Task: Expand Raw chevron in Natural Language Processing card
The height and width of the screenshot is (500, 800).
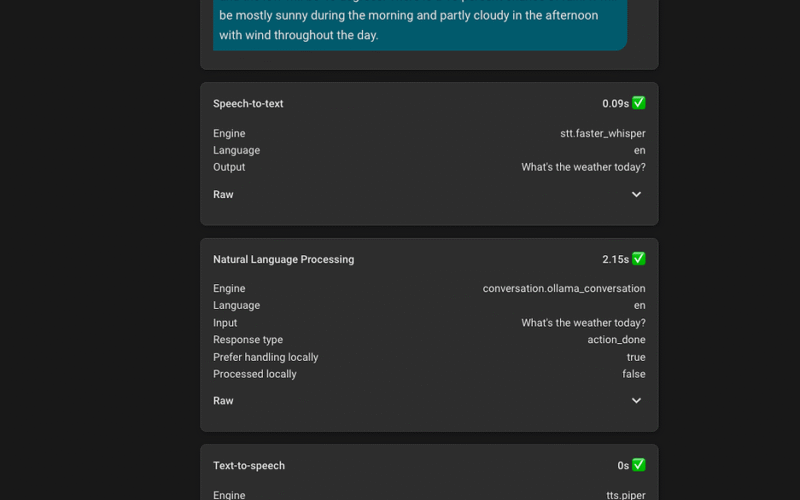Action: tap(636, 401)
